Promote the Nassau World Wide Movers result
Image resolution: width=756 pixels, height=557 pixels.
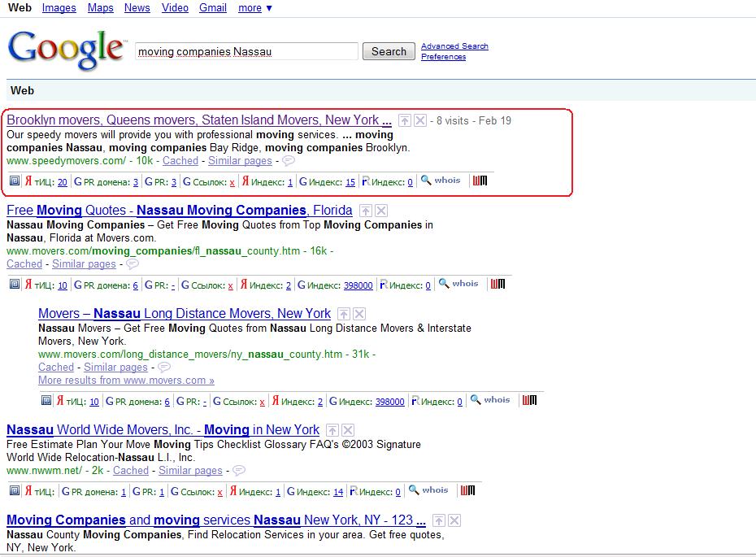[x=332, y=430]
